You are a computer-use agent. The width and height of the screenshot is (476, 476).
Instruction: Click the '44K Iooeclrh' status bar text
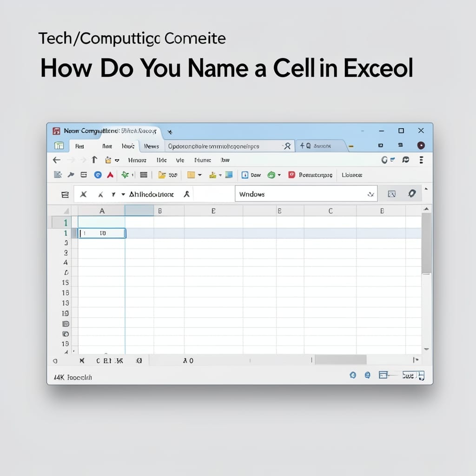73,377
